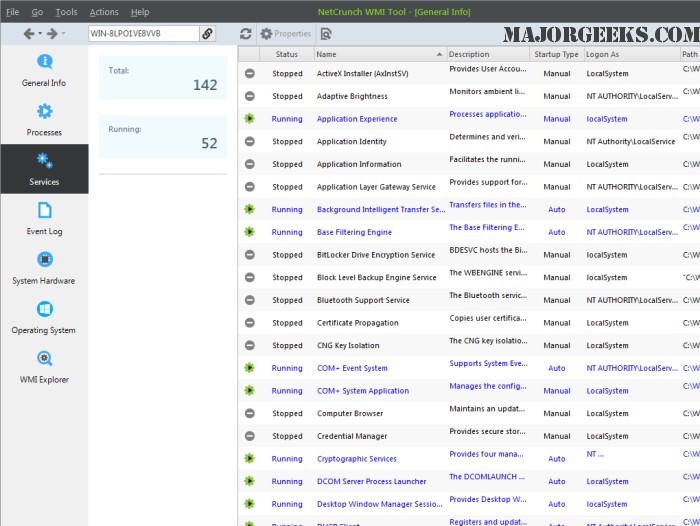700x526 pixels.
Task: Sort by the Startup Type column header
Action: (x=556, y=54)
